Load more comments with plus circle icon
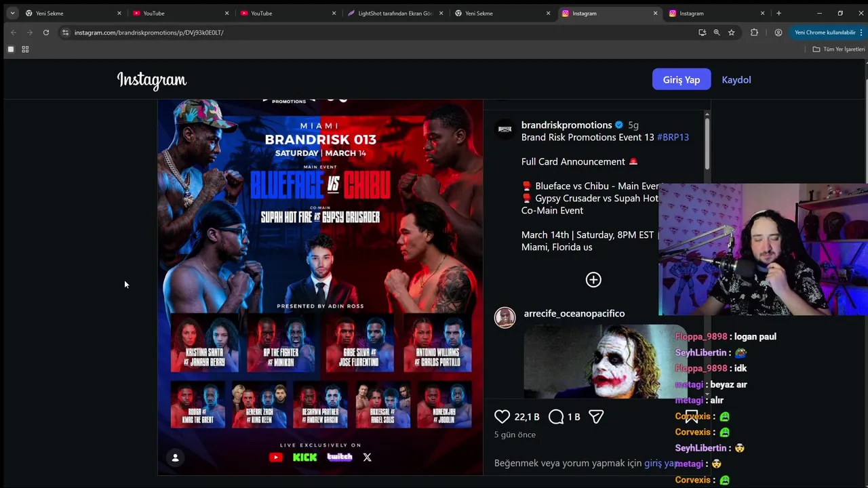Image resolution: width=868 pixels, height=488 pixels. point(593,280)
